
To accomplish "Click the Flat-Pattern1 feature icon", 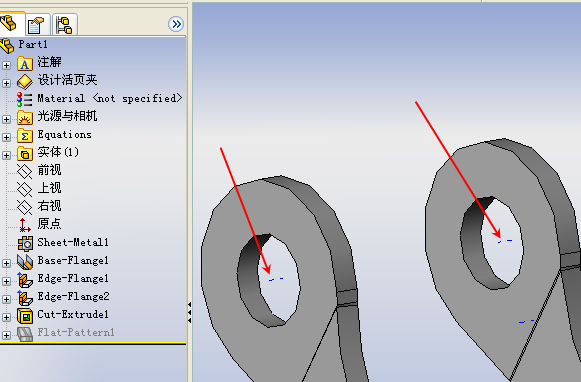I will pyautogui.click(x=25, y=334).
